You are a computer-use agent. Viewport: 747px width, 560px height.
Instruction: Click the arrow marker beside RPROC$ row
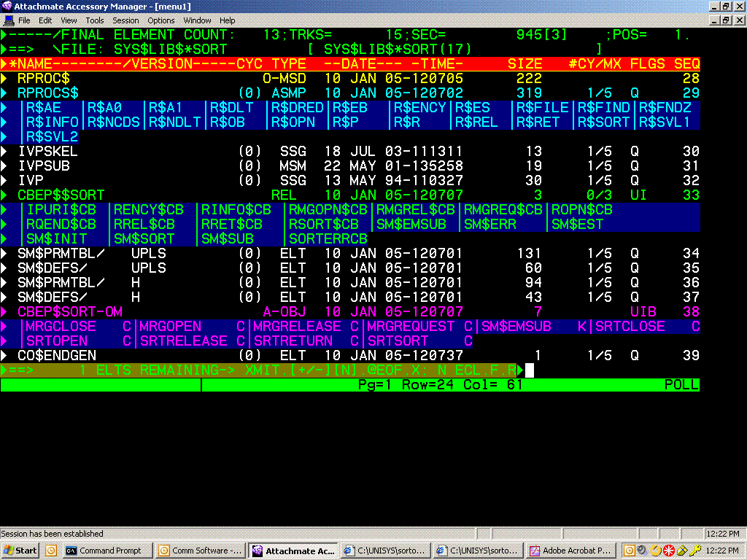4,79
